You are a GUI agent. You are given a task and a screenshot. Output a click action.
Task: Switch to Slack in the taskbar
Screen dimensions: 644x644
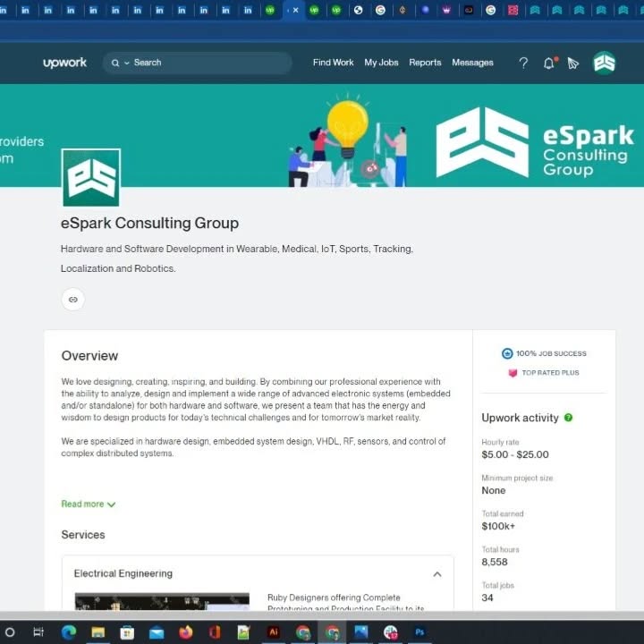(x=390, y=632)
